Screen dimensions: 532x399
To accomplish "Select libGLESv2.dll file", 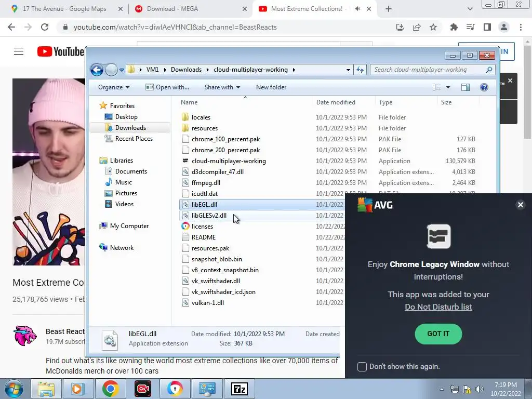I will 209,216.
